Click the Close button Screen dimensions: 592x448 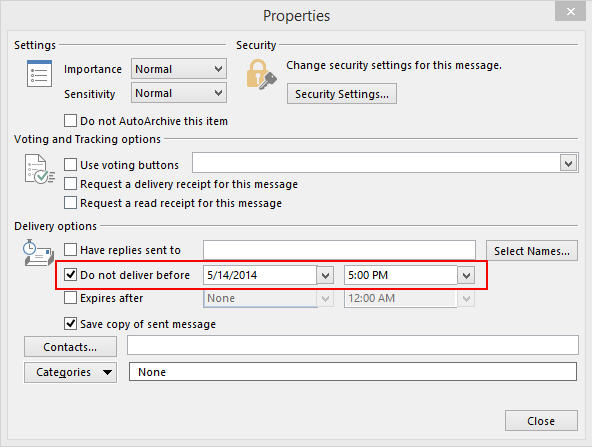tap(541, 420)
